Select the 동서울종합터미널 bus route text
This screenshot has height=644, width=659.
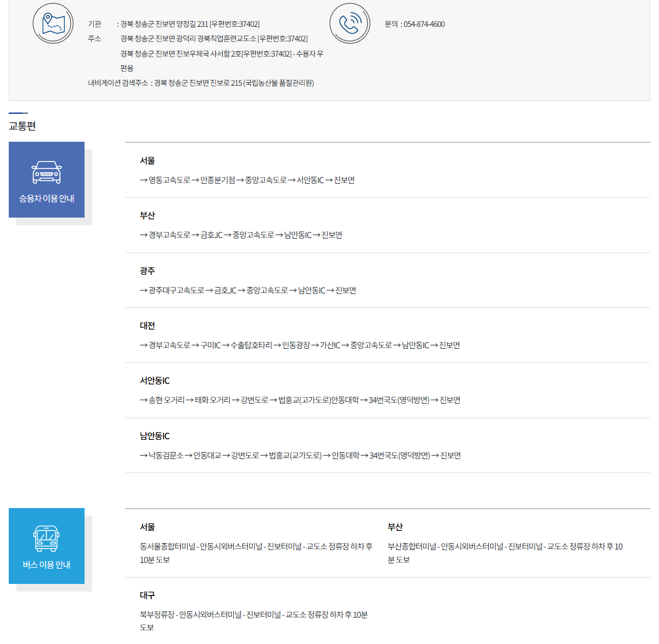click(x=257, y=553)
